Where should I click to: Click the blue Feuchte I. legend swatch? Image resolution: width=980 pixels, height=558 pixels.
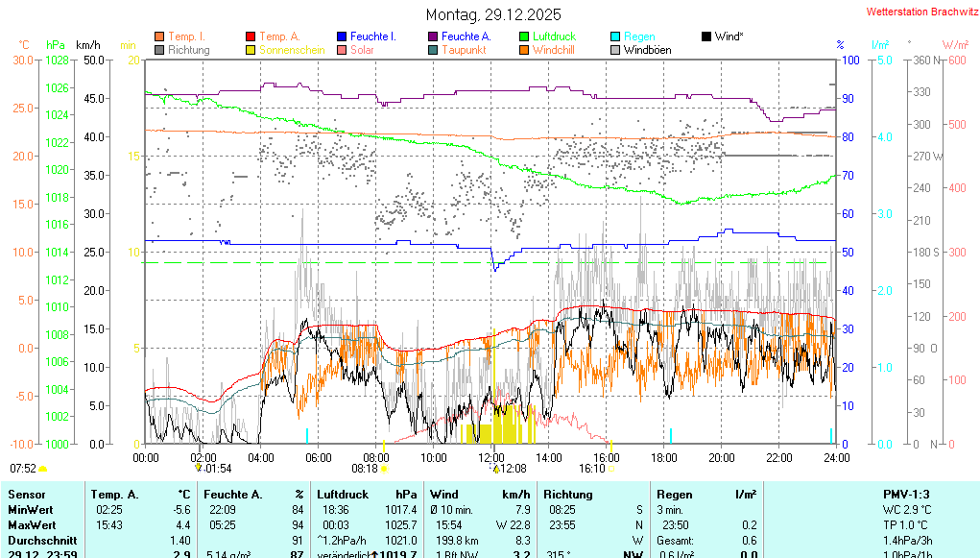[343, 36]
